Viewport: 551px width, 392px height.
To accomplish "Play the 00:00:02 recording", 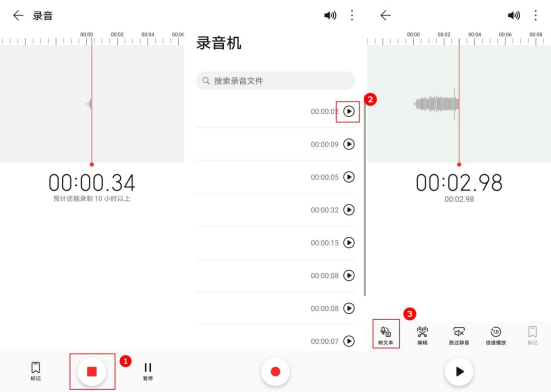I will click(349, 111).
